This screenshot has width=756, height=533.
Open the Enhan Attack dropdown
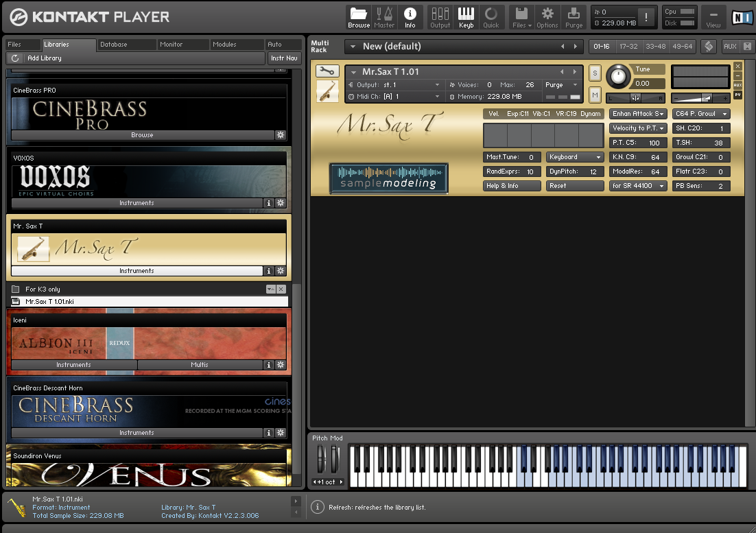coord(638,114)
